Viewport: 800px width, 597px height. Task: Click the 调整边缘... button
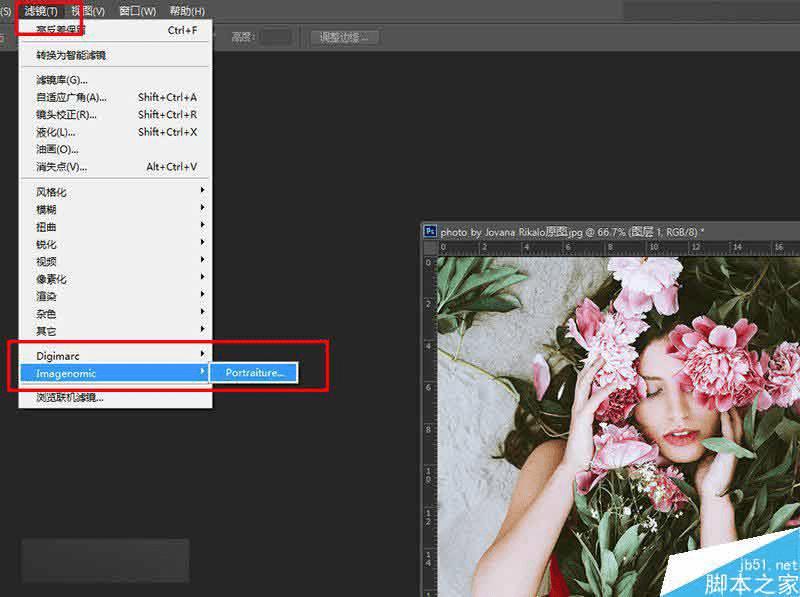[344, 37]
